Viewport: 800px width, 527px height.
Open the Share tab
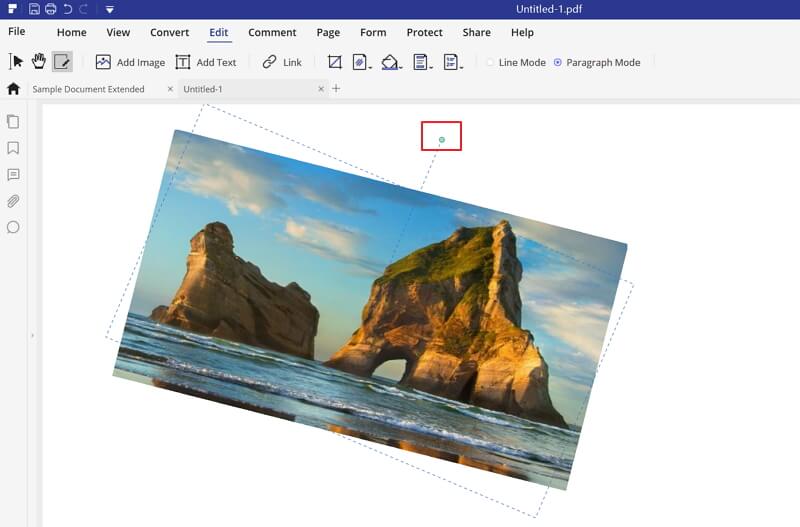coord(477,32)
